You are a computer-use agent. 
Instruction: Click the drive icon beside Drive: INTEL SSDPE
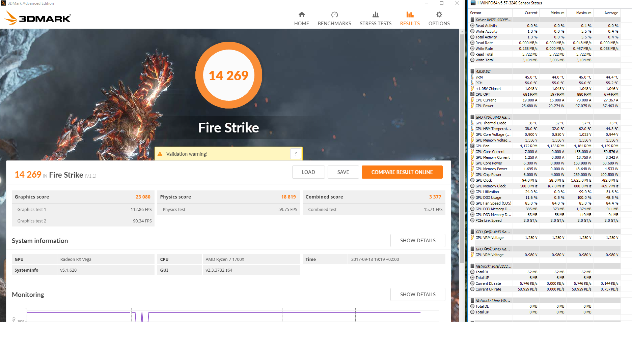coord(472,20)
